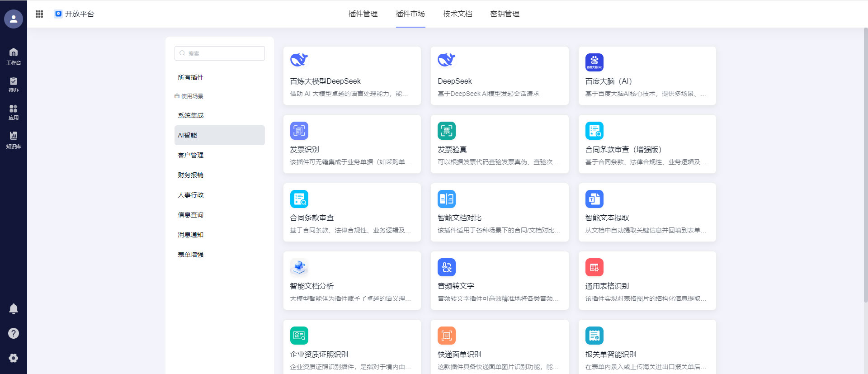Switch to the 技术文档 tab
Image resolution: width=868 pixels, height=374 pixels.
(457, 14)
